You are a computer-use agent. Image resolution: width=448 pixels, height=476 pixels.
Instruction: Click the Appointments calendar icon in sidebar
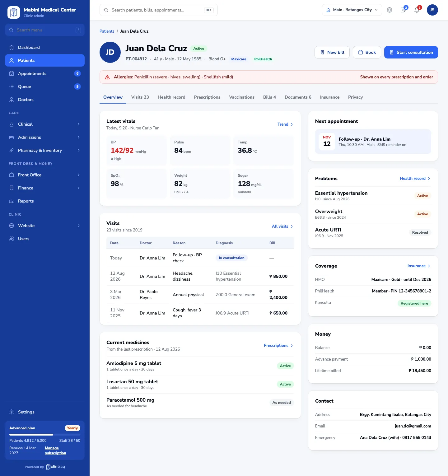click(x=12, y=73)
